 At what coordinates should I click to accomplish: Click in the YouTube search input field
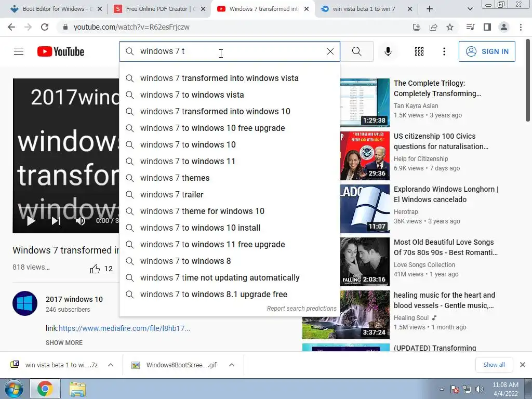click(x=229, y=51)
